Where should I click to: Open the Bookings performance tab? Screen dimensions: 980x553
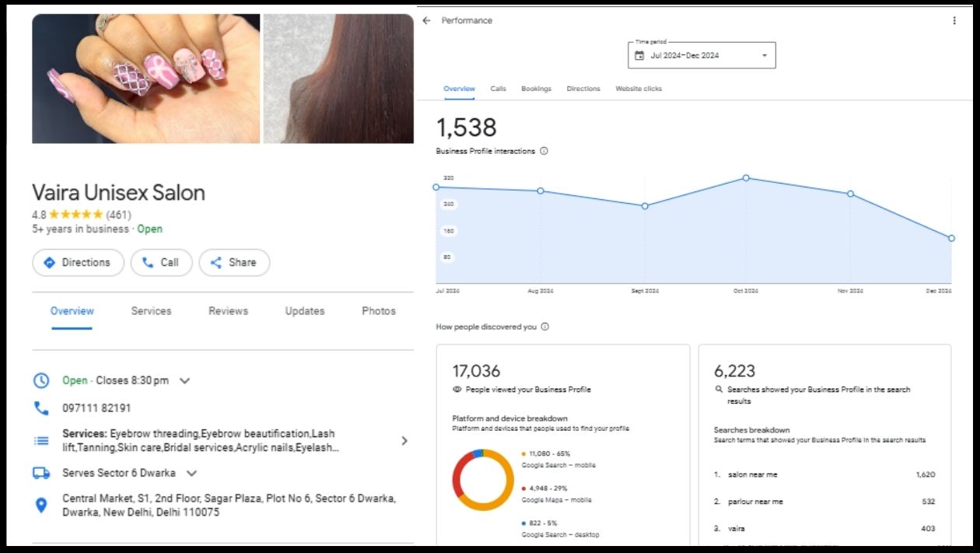(x=536, y=89)
